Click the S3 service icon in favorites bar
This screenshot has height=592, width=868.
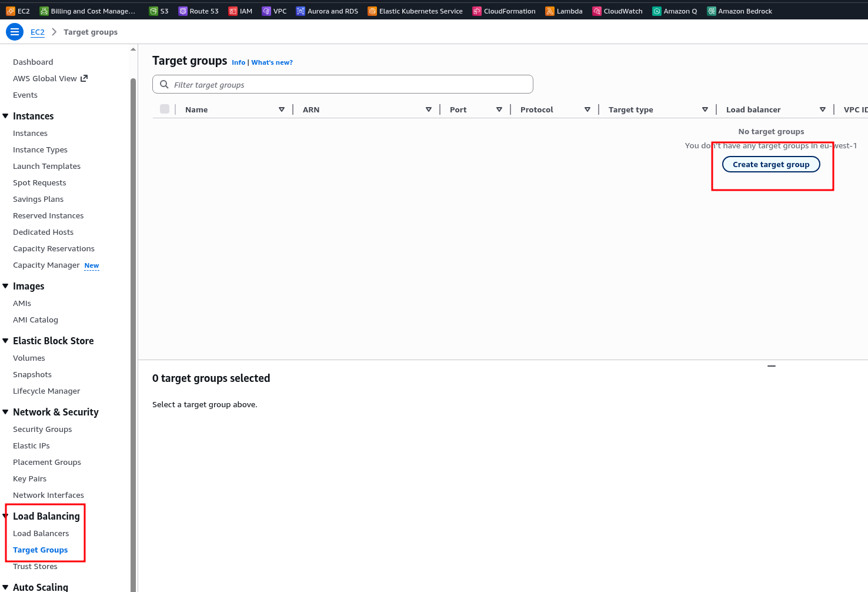[x=153, y=11]
